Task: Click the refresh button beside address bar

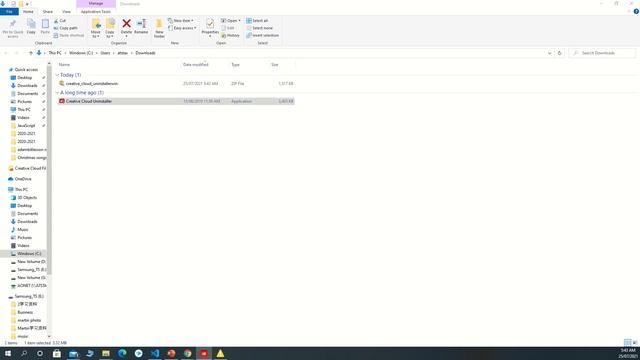Action: point(560,53)
